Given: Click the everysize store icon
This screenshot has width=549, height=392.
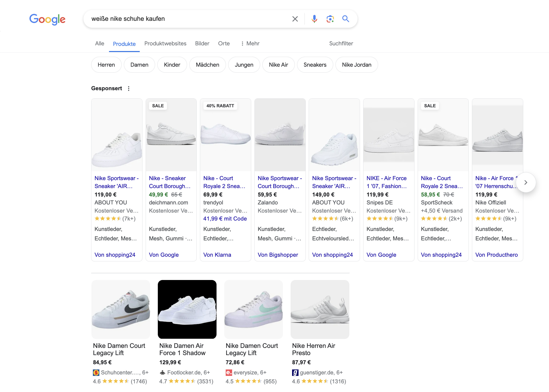Looking at the screenshot, I should point(229,372).
